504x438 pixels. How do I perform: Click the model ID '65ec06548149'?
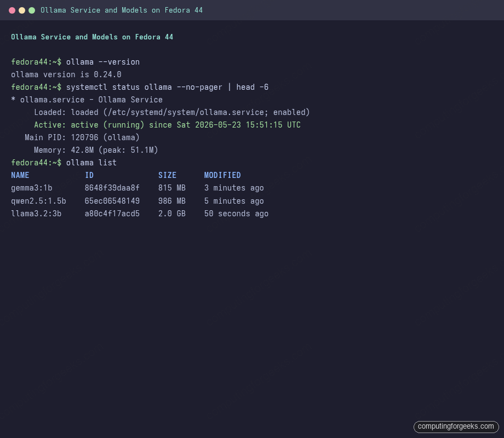[x=112, y=201]
